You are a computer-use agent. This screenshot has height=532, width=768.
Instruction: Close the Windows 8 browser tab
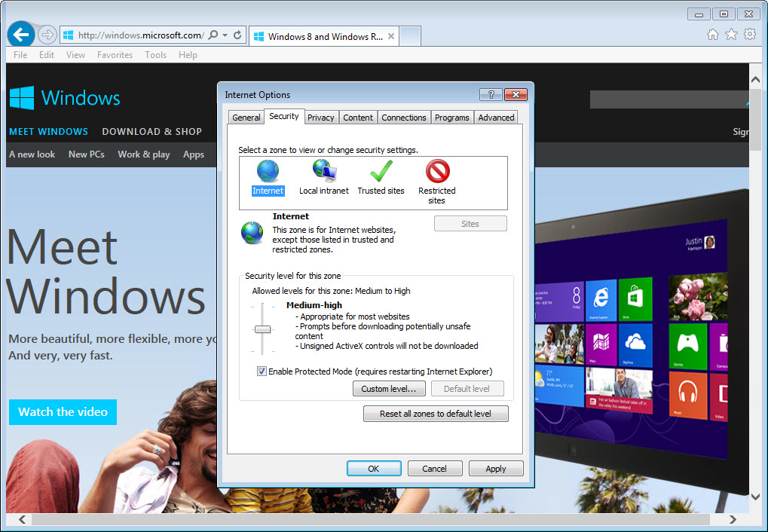click(391, 36)
